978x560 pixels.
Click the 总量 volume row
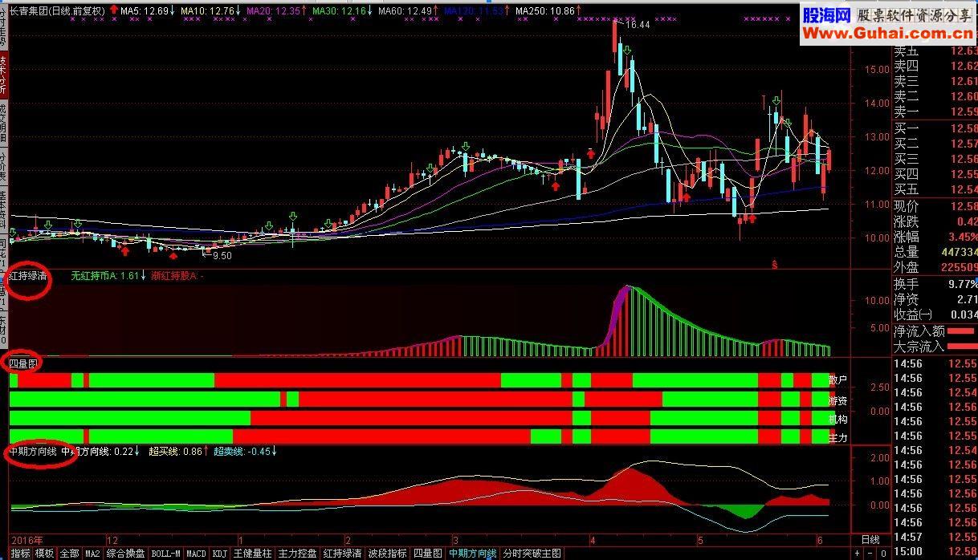click(935, 252)
